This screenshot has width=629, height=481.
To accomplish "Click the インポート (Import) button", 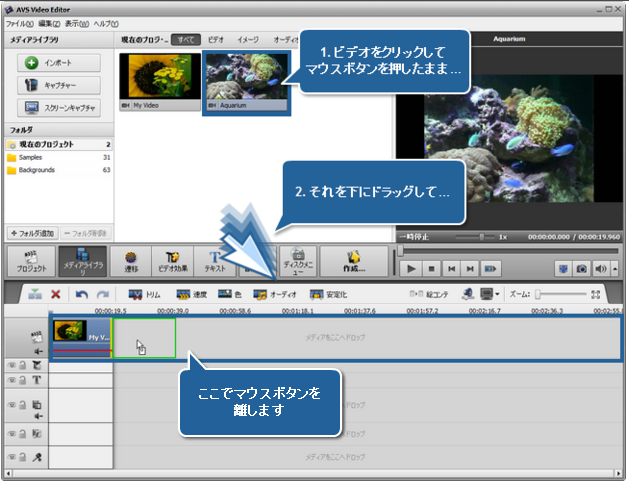I will (x=58, y=62).
